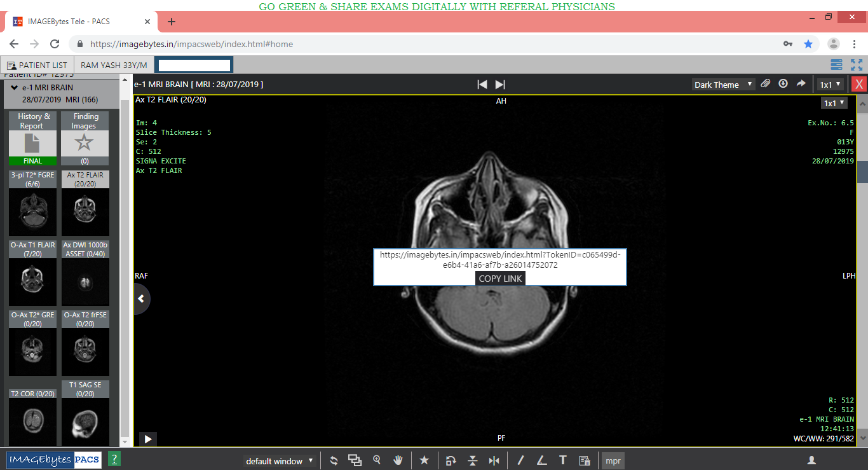This screenshot has height=470, width=868.
Task: Mark image with star in bottom toolbar
Action: 424,460
